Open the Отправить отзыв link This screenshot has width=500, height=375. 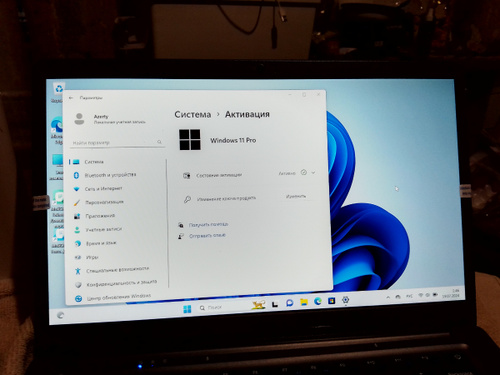click(x=207, y=236)
